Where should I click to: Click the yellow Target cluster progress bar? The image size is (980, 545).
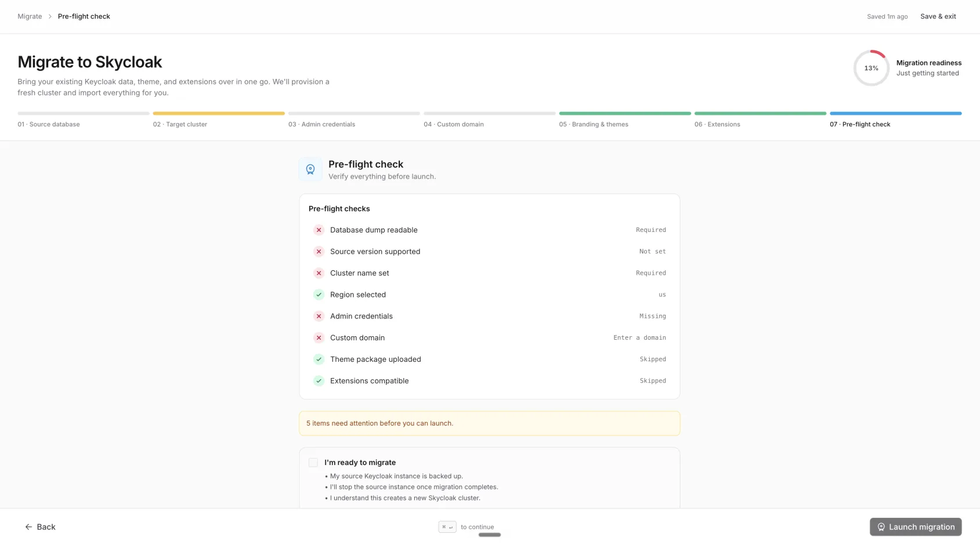(219, 114)
